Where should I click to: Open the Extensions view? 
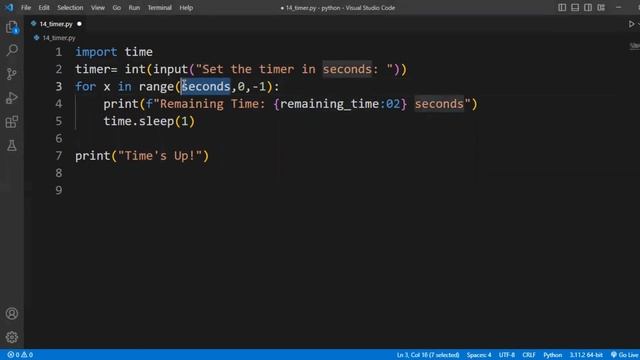click(x=12, y=122)
